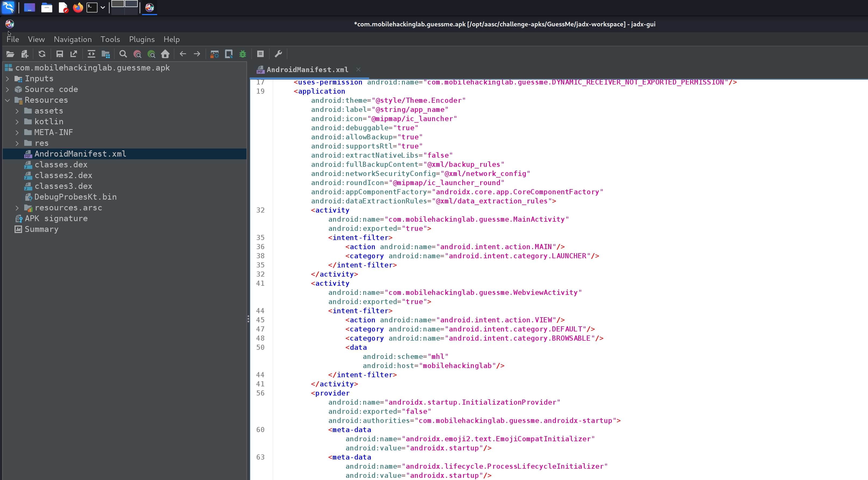This screenshot has width=868, height=480.
Task: Collapse the Resources tree node
Action: pyautogui.click(x=8, y=100)
